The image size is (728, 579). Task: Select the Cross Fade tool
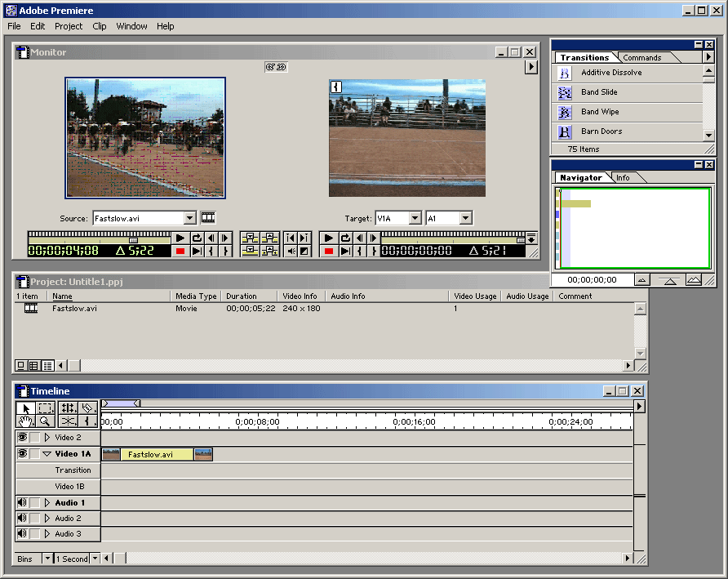point(68,421)
